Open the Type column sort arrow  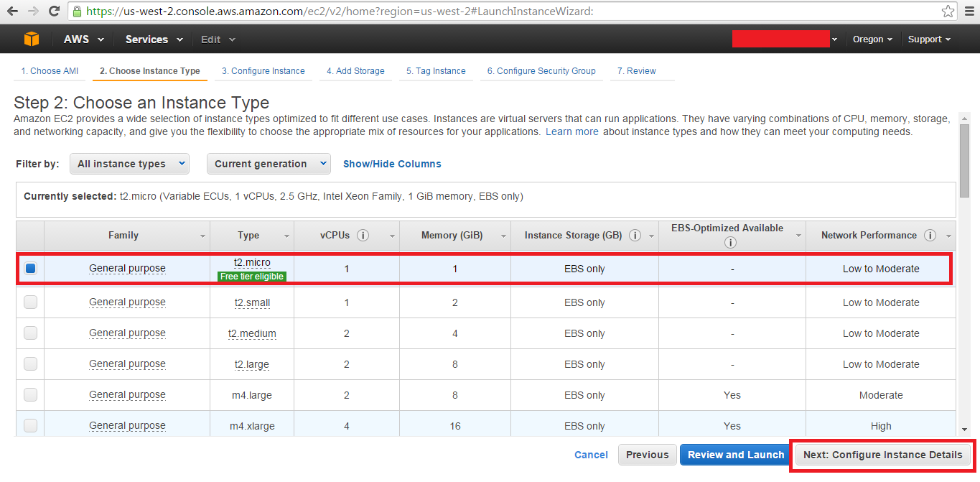pyautogui.click(x=287, y=236)
